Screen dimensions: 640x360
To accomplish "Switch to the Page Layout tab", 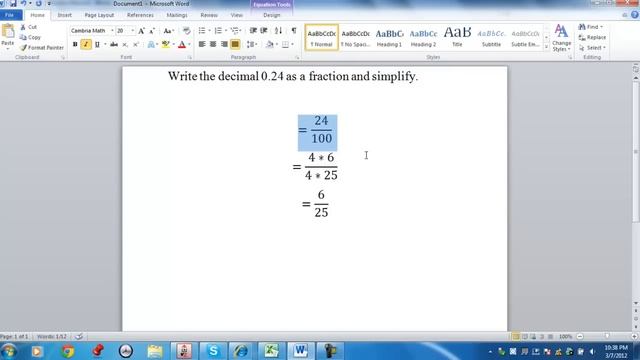I will (99, 15).
